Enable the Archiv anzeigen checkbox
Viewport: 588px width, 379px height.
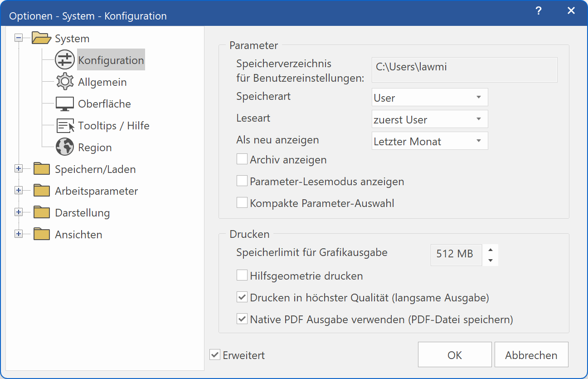[242, 158]
